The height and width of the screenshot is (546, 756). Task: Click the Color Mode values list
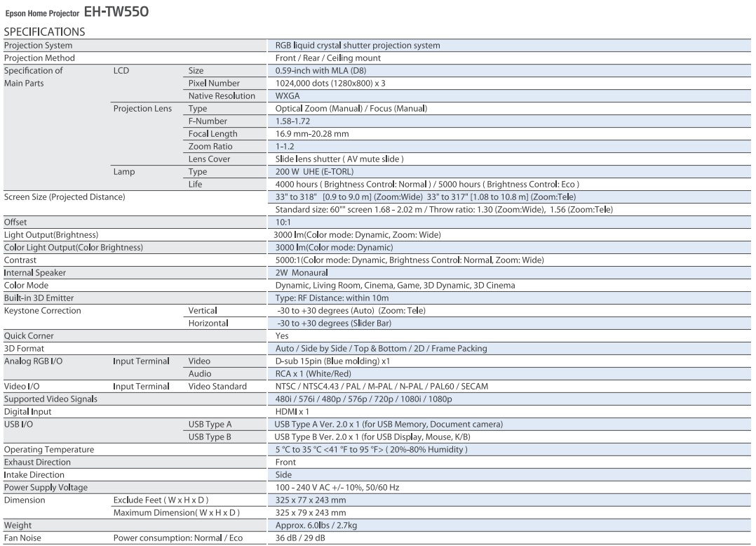click(395, 285)
